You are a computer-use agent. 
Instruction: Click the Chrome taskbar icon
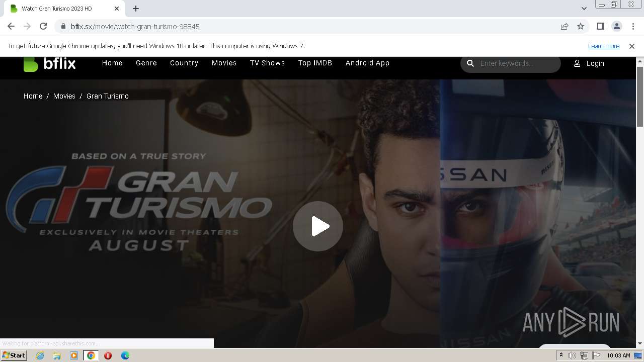pos(91,355)
